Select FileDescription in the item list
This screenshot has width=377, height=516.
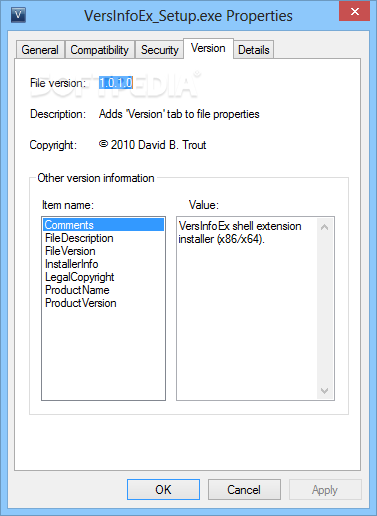103,238
